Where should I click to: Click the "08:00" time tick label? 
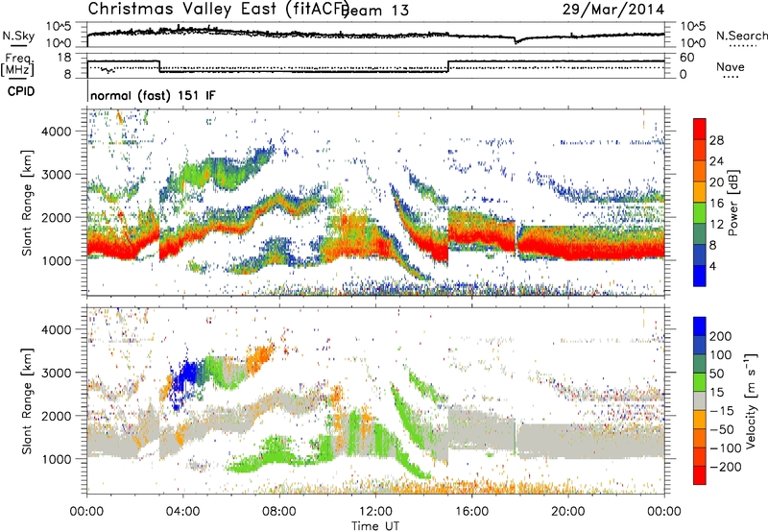point(279,512)
